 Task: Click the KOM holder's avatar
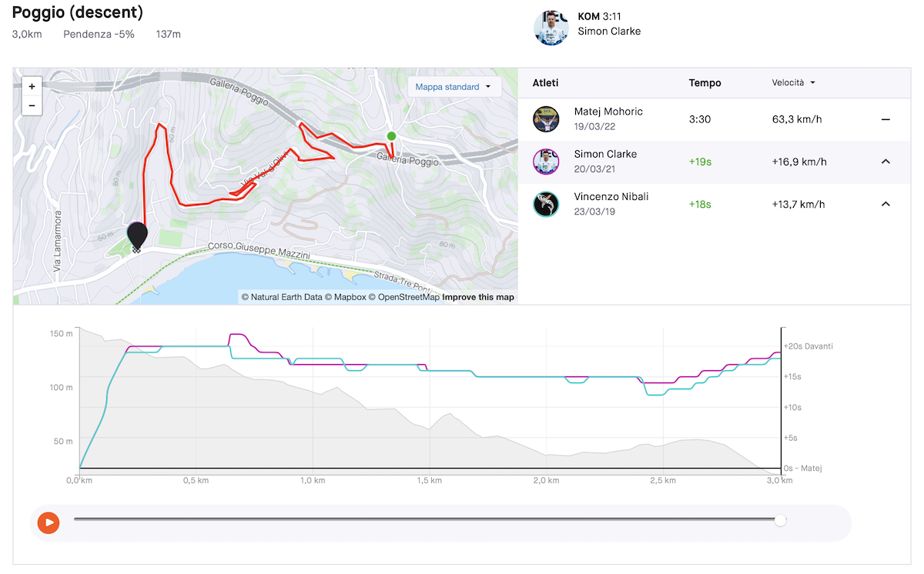coord(551,28)
